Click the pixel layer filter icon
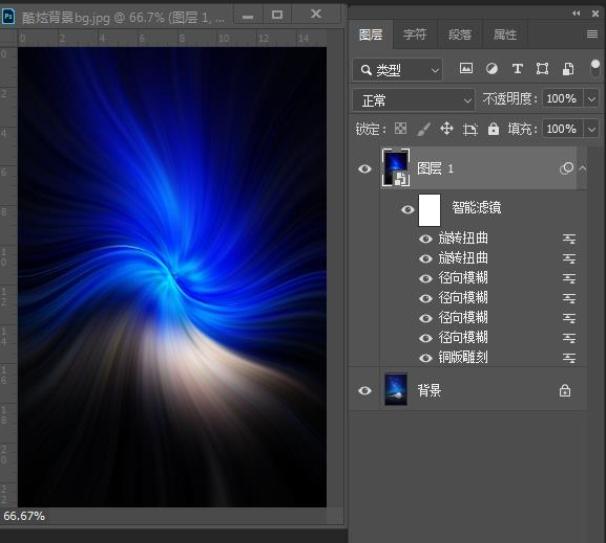The width and height of the screenshot is (606, 543). (x=466, y=69)
